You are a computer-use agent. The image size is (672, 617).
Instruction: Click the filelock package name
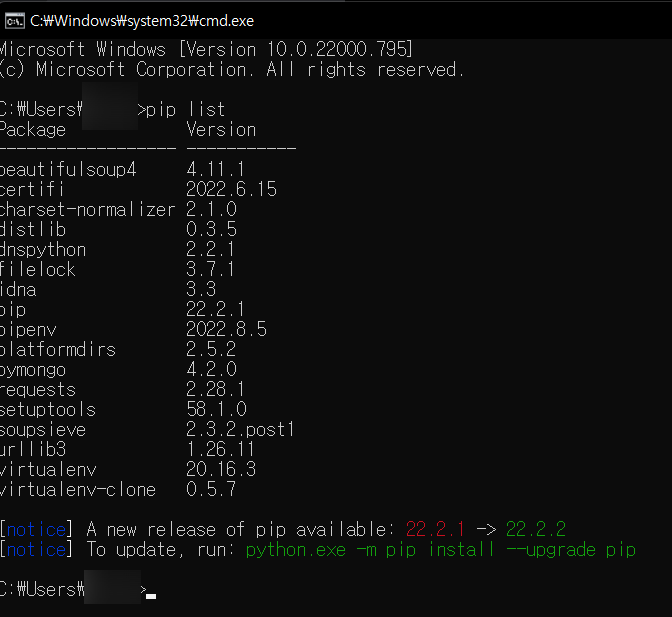[x=38, y=270]
